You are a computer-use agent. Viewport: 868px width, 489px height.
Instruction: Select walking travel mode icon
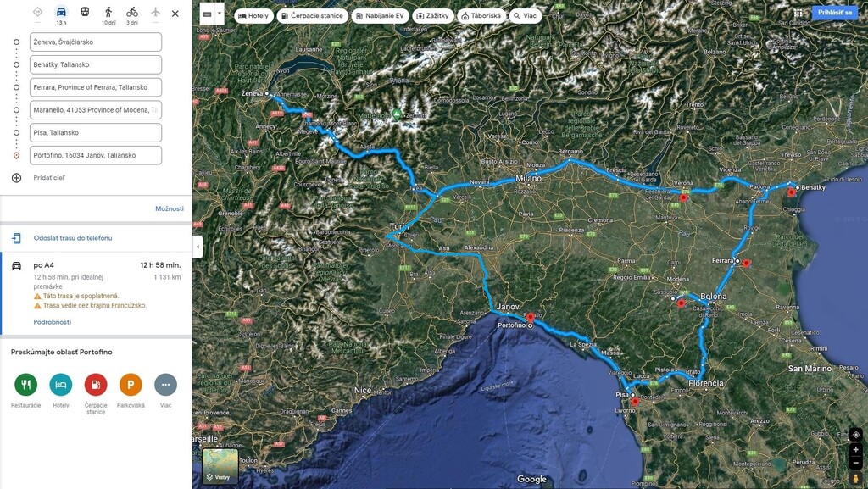coord(108,12)
